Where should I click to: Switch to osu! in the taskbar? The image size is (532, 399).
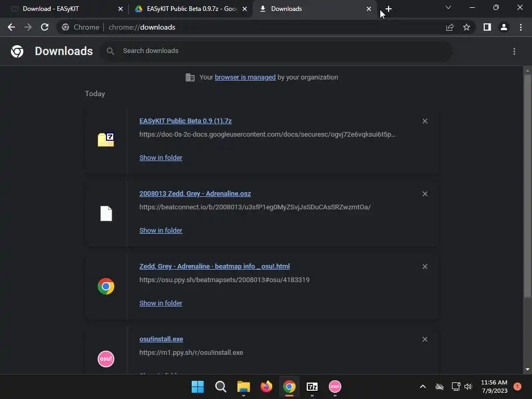[x=335, y=387]
